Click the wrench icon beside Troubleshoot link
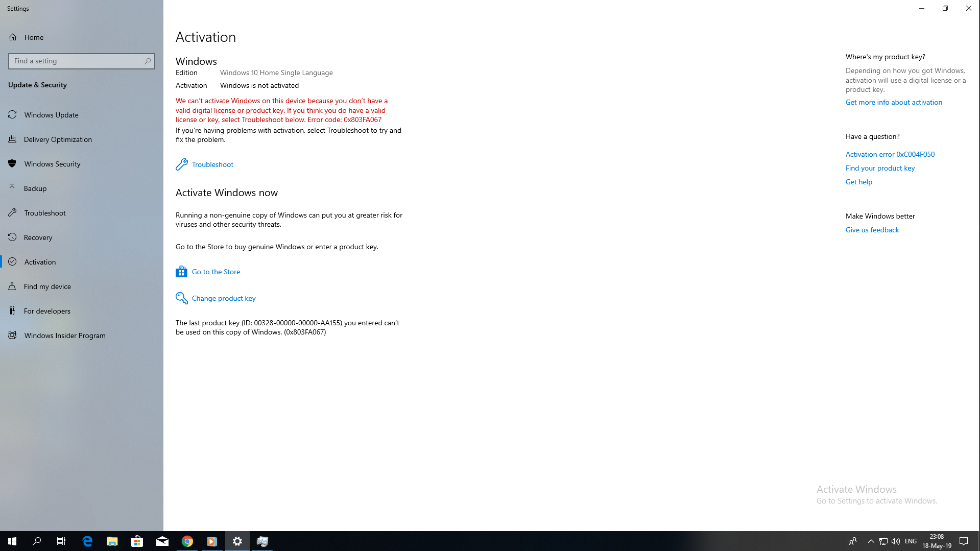 (181, 164)
